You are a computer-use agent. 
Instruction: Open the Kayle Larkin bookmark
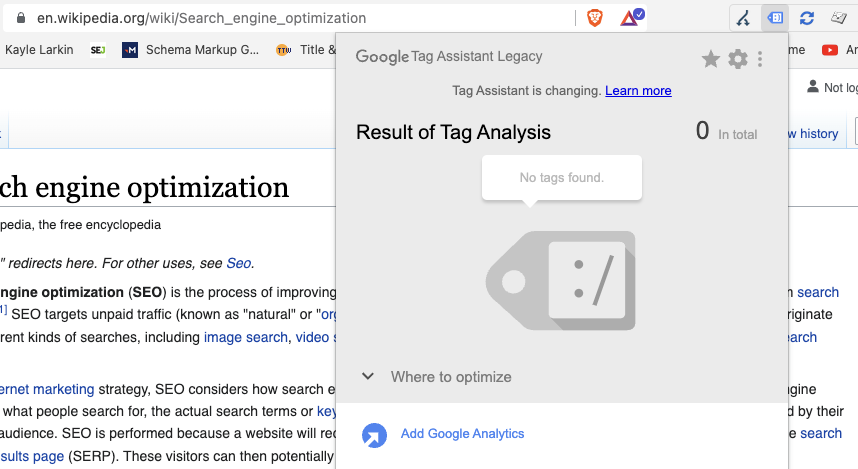[x=39, y=50]
